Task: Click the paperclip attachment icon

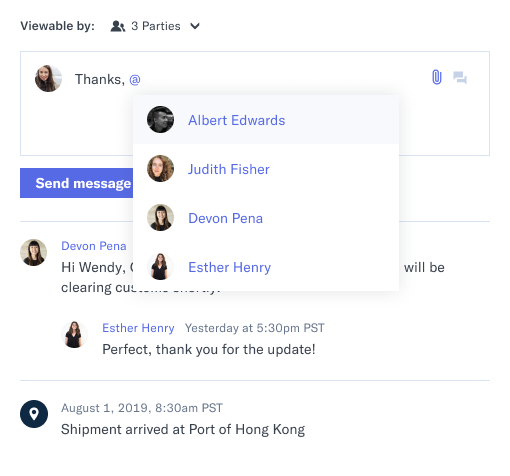Action: tap(436, 77)
